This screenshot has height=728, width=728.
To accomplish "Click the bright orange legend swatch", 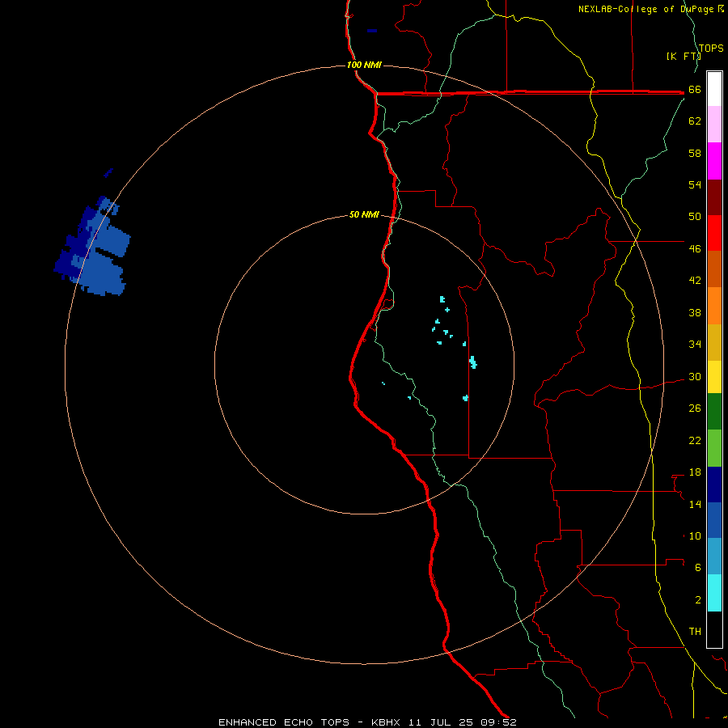I will pyautogui.click(x=714, y=306).
